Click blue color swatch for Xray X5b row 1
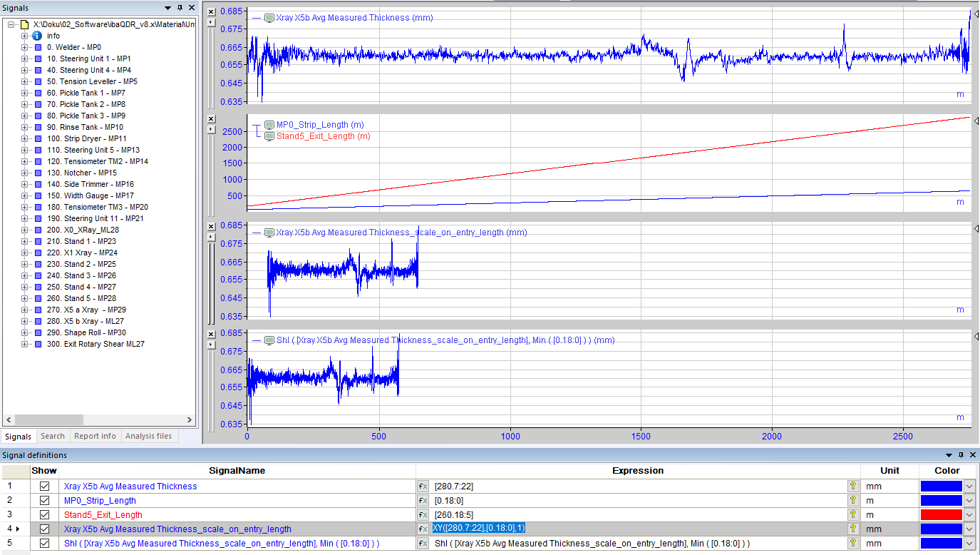980x555 pixels. [942, 487]
